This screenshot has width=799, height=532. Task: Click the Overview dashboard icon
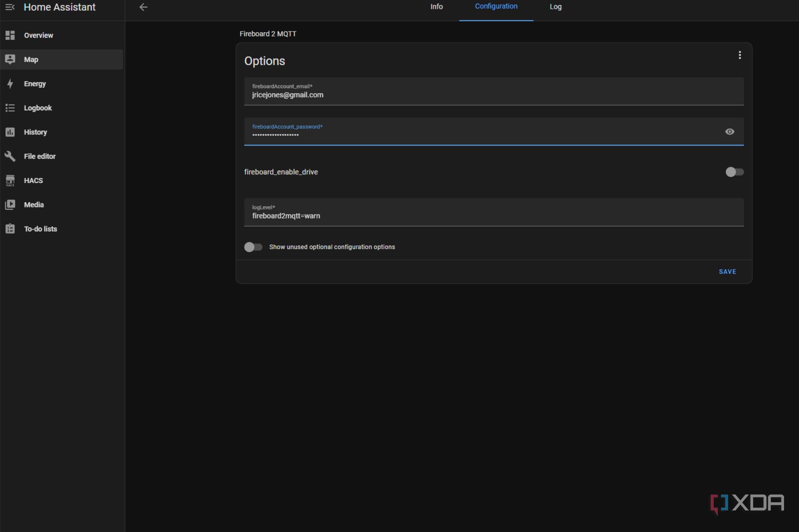(10, 35)
